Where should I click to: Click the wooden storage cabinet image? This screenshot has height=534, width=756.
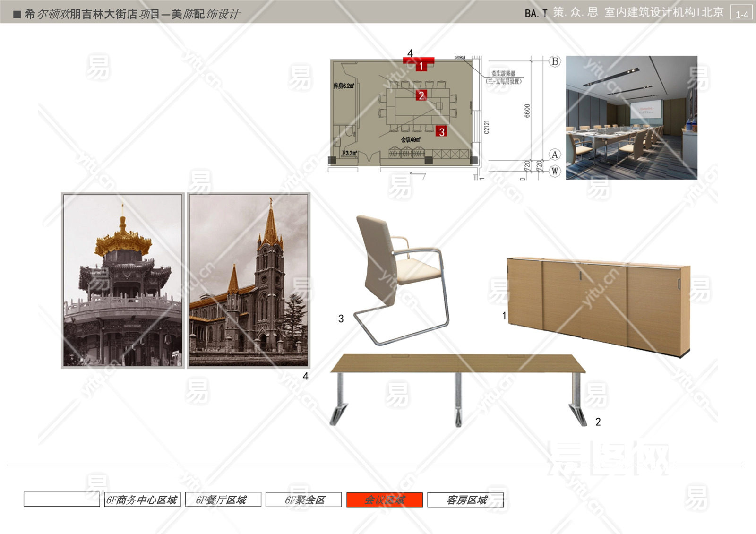598,307
